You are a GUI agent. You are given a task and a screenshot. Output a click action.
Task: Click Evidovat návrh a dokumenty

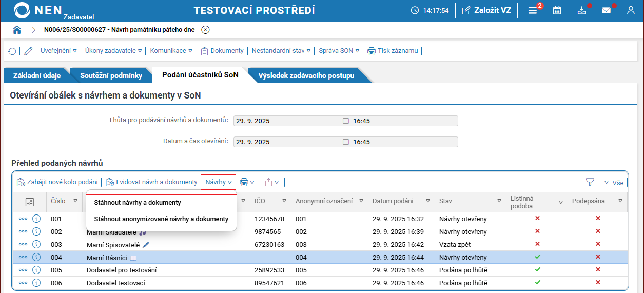pyautogui.click(x=152, y=182)
